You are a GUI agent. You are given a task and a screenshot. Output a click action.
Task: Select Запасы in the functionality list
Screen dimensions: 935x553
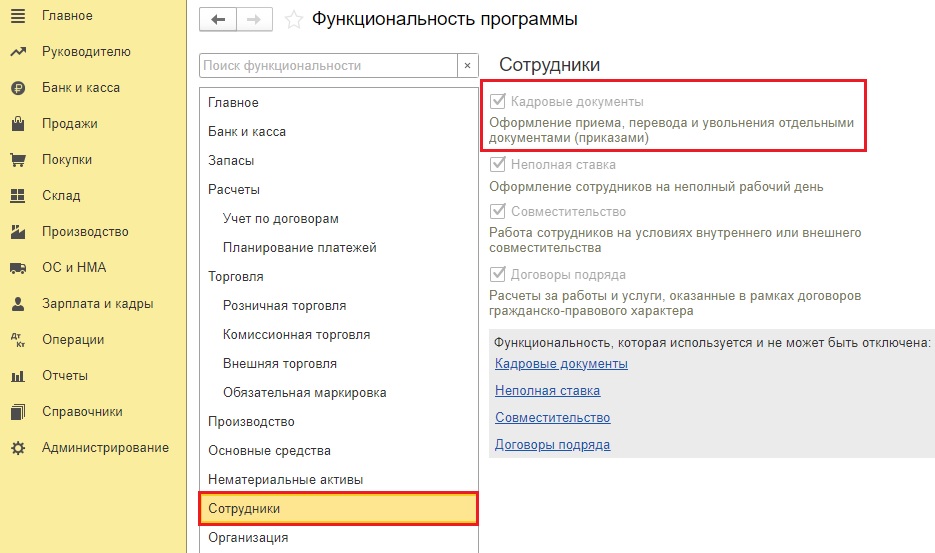(339, 160)
